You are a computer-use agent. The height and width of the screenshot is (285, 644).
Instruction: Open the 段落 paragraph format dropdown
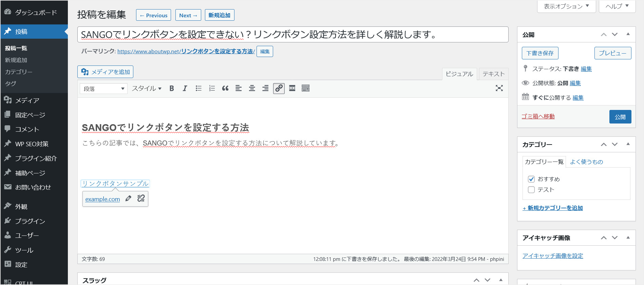pos(103,89)
